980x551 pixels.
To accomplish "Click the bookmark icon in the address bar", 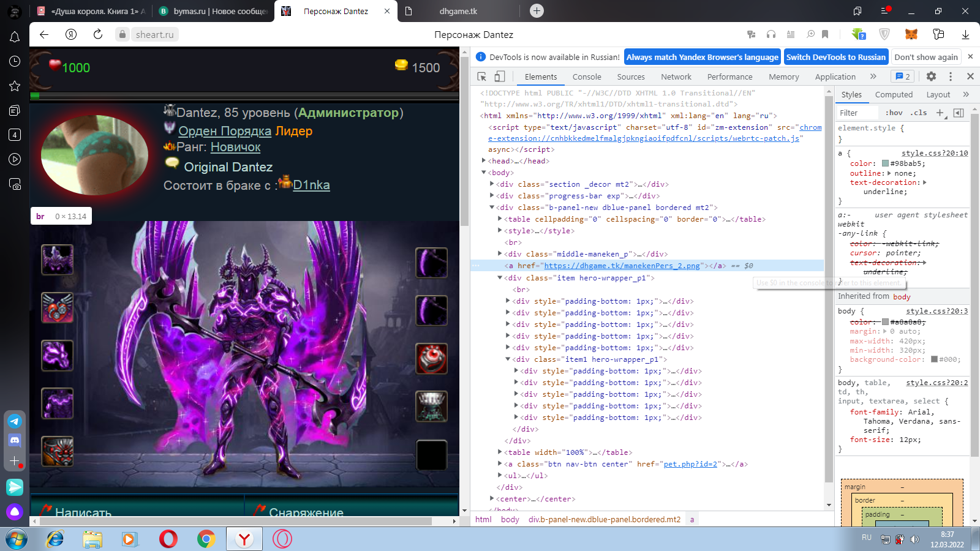I will (825, 35).
